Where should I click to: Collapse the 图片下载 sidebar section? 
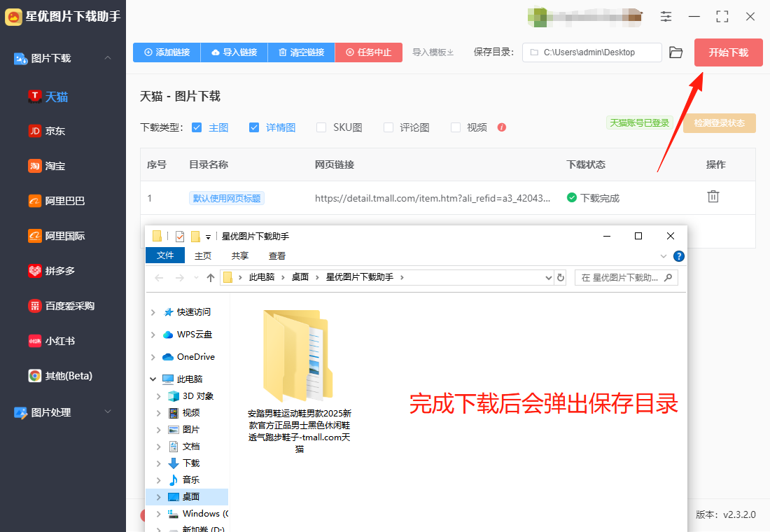108,58
